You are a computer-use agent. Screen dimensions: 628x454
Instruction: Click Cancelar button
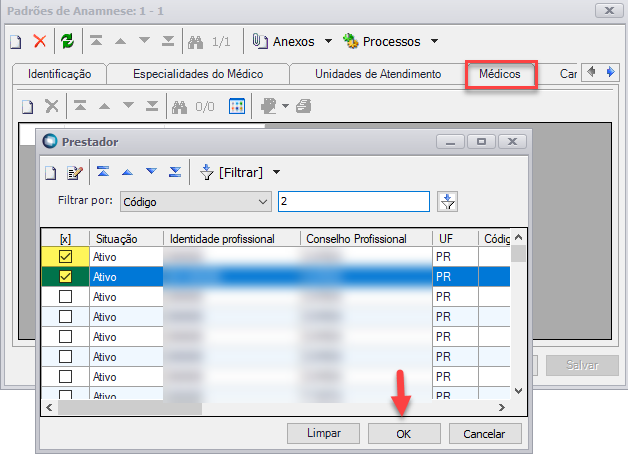[x=485, y=434]
